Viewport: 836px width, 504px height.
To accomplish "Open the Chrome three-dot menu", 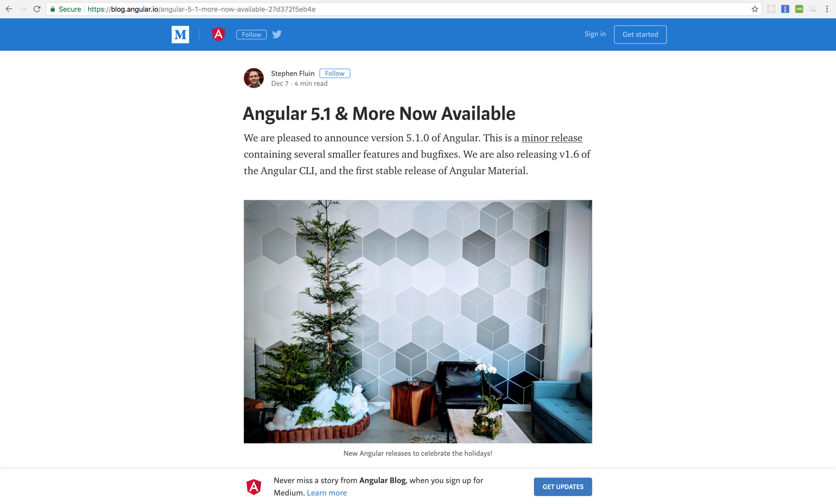I will click(827, 9).
